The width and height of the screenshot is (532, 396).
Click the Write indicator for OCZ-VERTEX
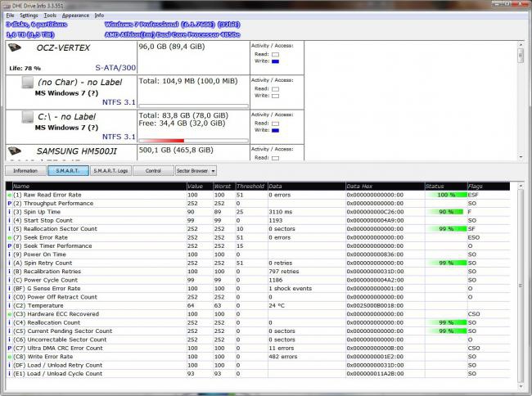275,61
